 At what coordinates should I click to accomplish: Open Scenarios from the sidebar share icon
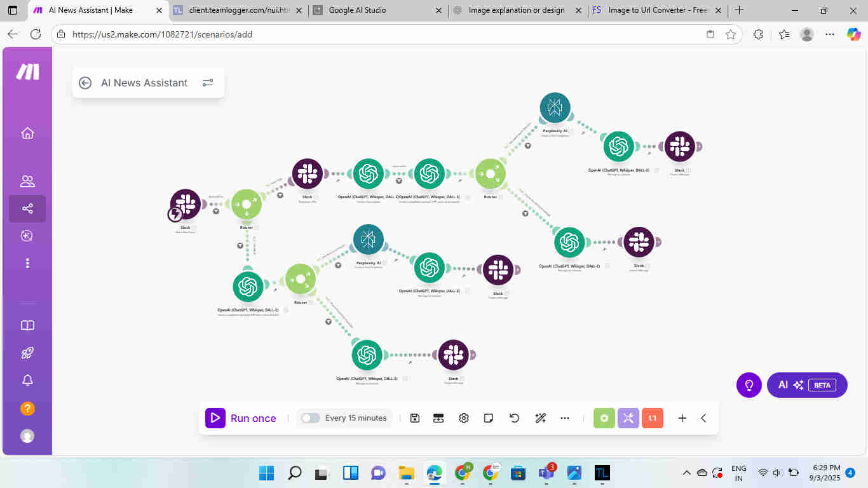tap(27, 208)
